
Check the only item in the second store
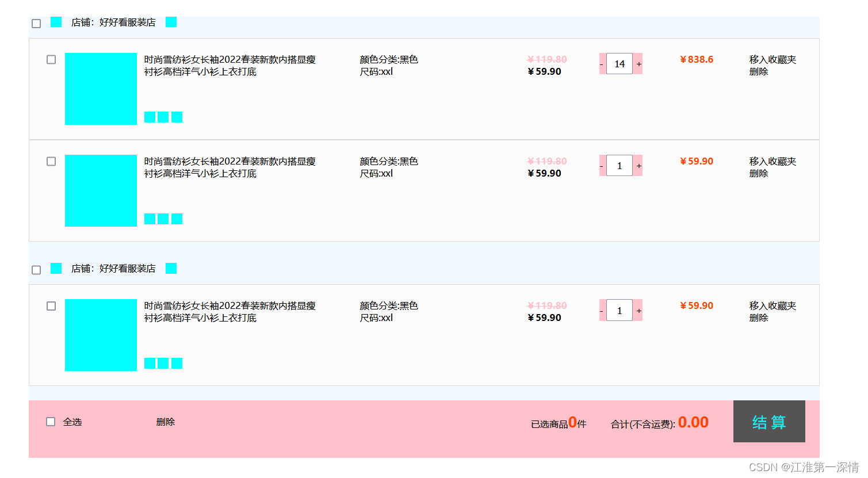[51, 306]
